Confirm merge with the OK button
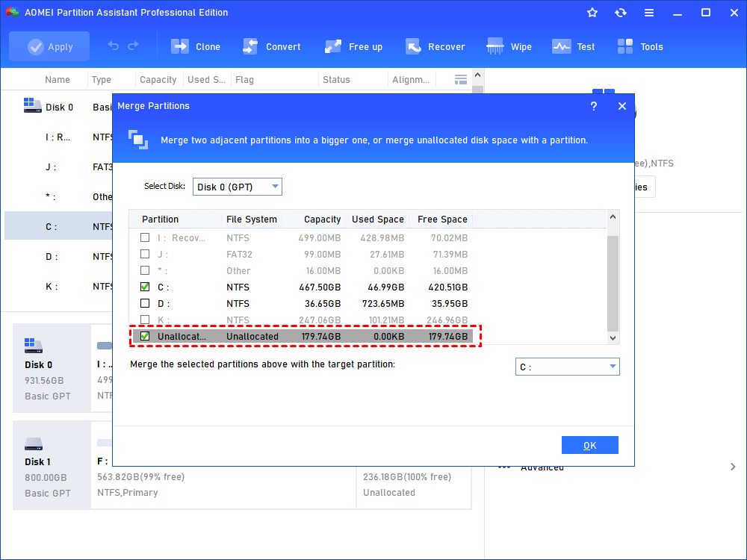Viewport: 747px width, 560px height. coord(590,445)
